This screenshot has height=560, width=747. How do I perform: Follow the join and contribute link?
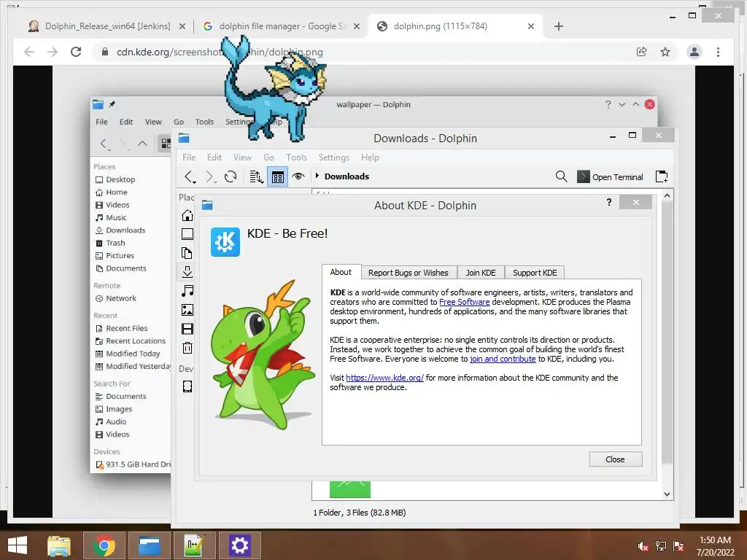(x=503, y=359)
